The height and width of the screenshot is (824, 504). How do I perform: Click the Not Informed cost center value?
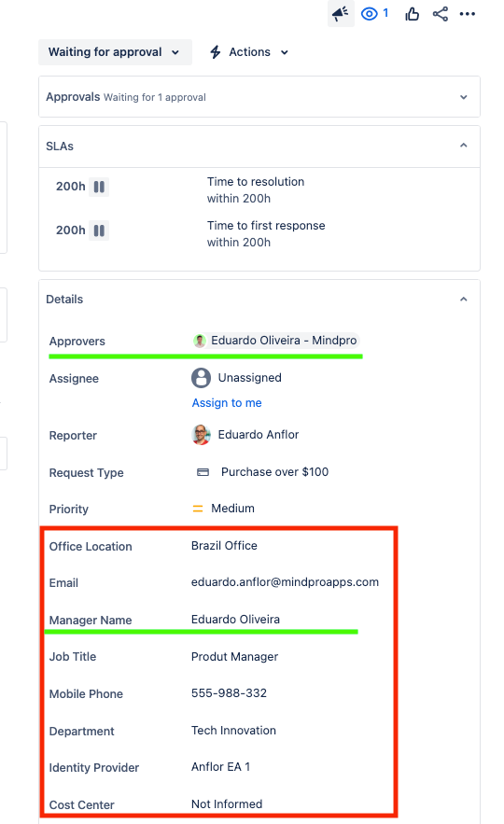pyautogui.click(x=227, y=804)
